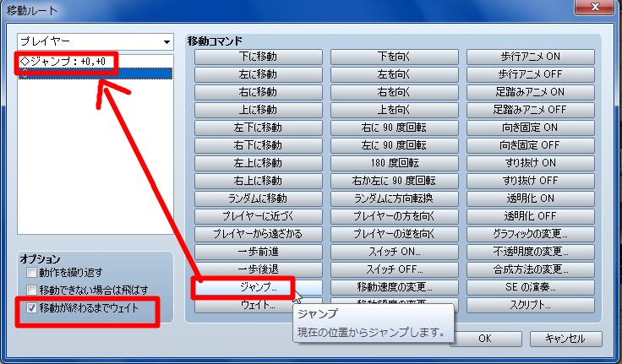Add 一歩後退 command
The width and height of the screenshot is (622, 364).
click(x=259, y=269)
